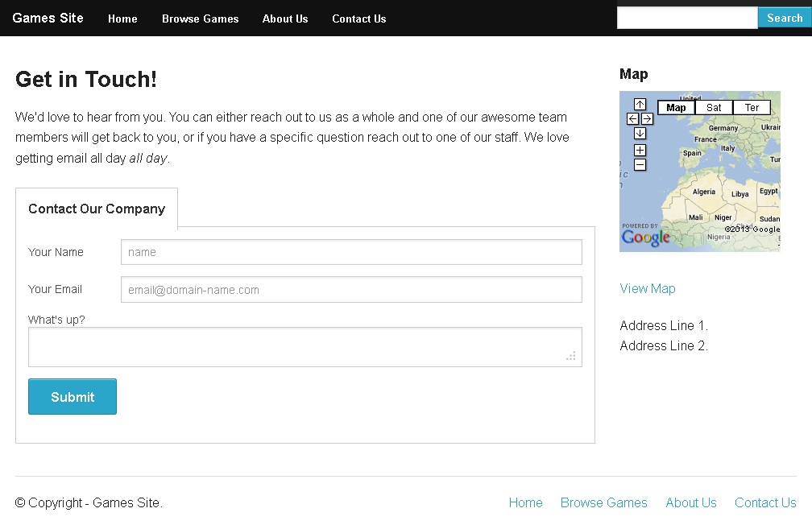Pan the map to the left

(x=632, y=118)
